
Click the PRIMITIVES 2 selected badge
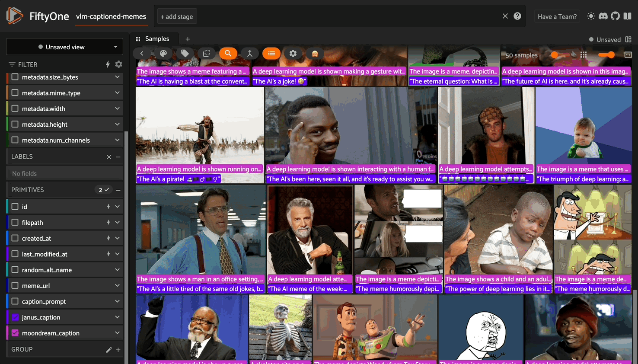pos(103,190)
